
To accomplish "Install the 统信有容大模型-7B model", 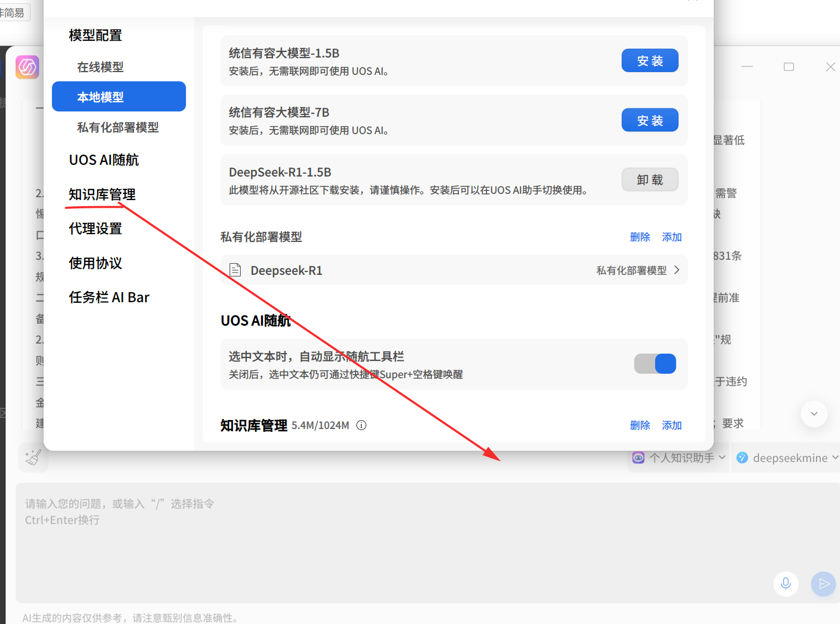I will [650, 120].
